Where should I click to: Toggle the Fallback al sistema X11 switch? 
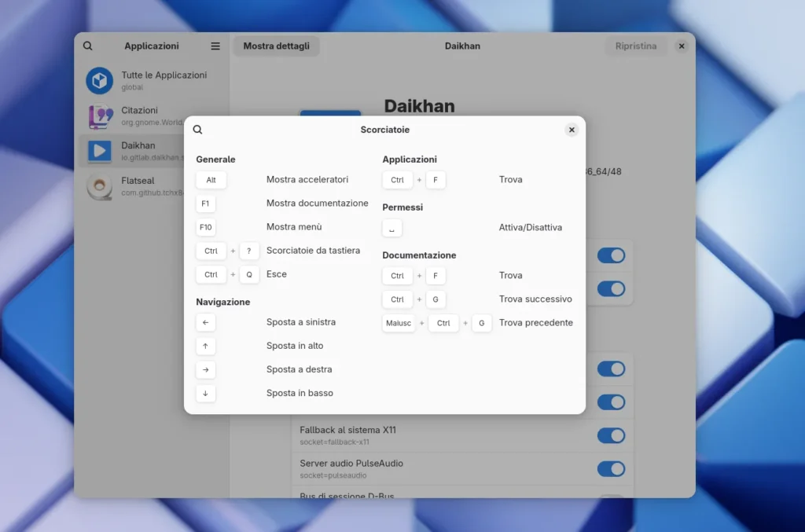click(x=611, y=435)
